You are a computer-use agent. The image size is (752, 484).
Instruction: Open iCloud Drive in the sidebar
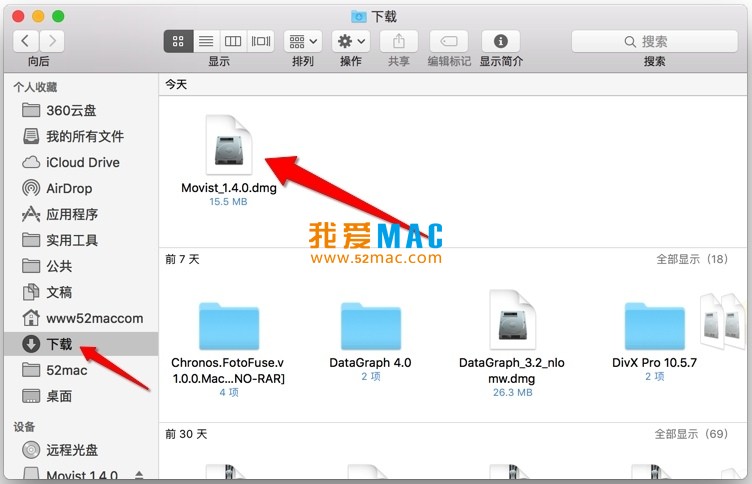click(x=82, y=162)
